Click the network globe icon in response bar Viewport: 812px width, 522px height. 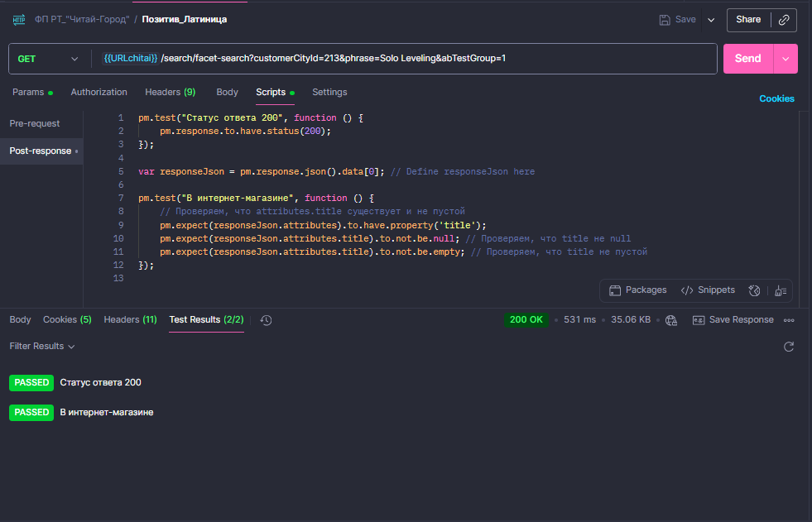pos(671,320)
